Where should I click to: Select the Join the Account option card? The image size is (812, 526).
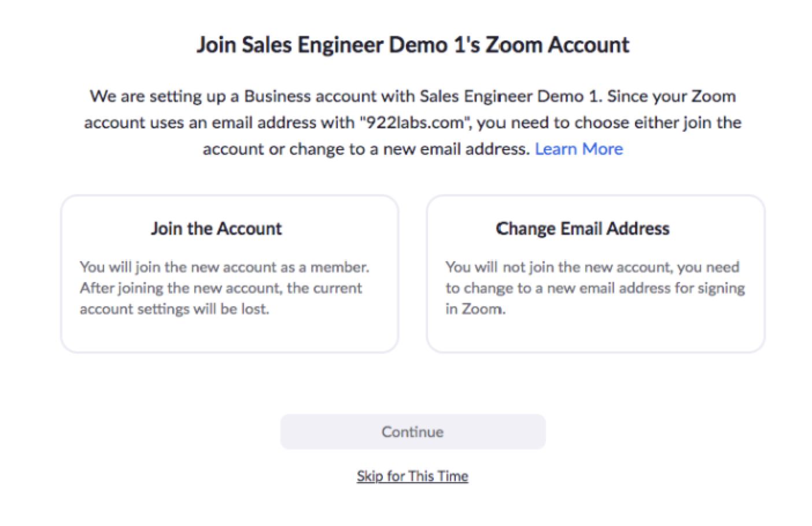(230, 274)
